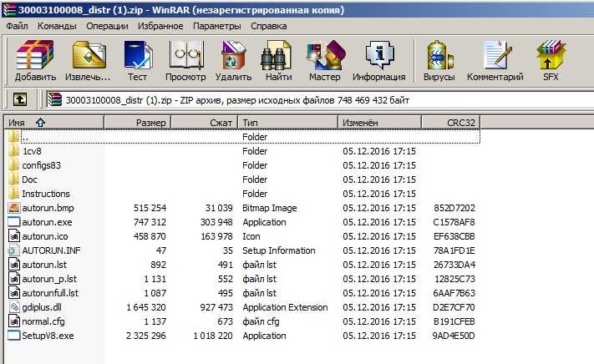Launch the Мастер (Wizard) icon
The height and width of the screenshot is (364, 594).
pos(326,56)
